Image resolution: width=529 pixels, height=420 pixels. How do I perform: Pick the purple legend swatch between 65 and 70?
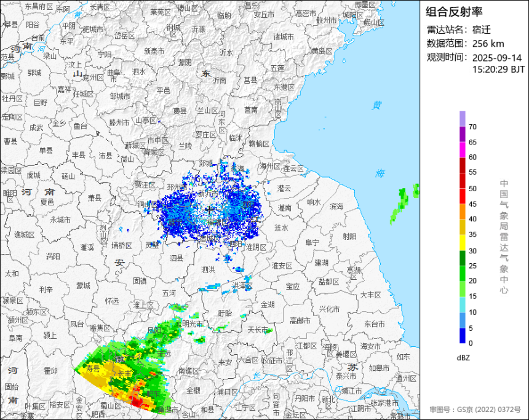(x=462, y=134)
